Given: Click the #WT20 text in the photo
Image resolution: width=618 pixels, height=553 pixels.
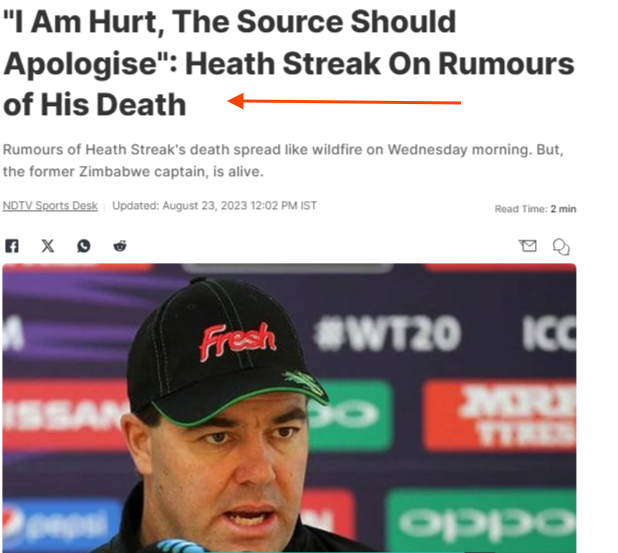Looking at the screenshot, I should pos(387,334).
